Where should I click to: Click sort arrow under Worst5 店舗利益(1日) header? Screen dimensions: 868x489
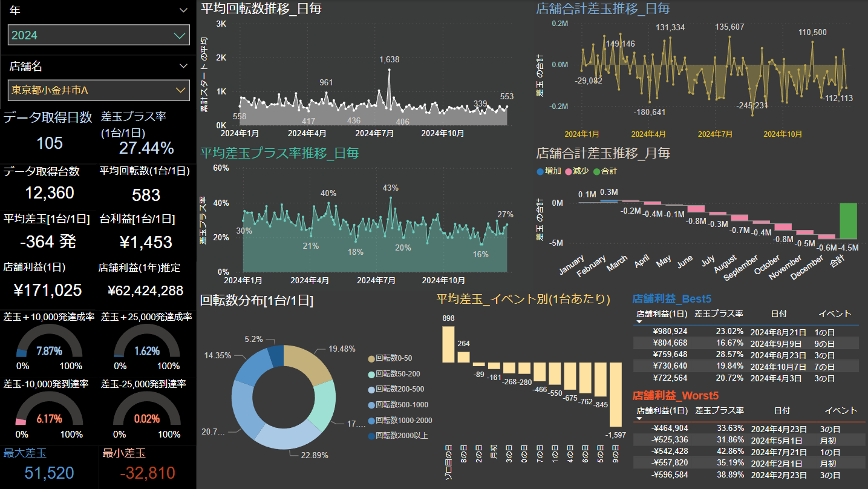pos(639,419)
